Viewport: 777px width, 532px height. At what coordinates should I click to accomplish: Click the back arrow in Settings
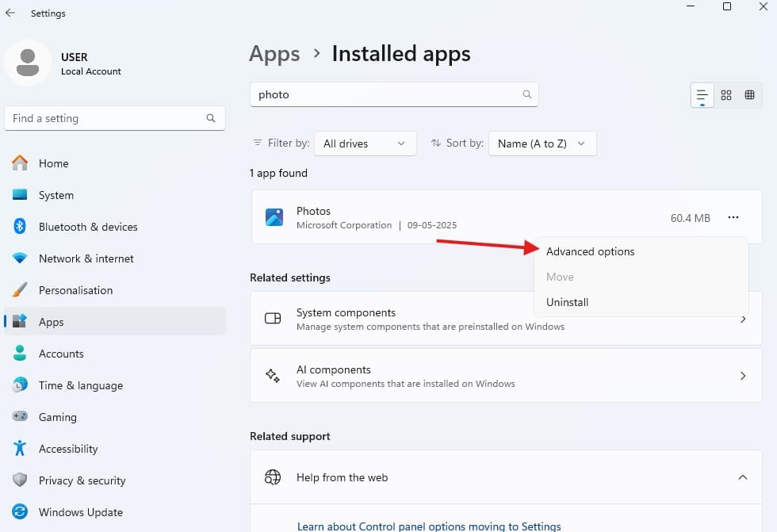coord(10,13)
